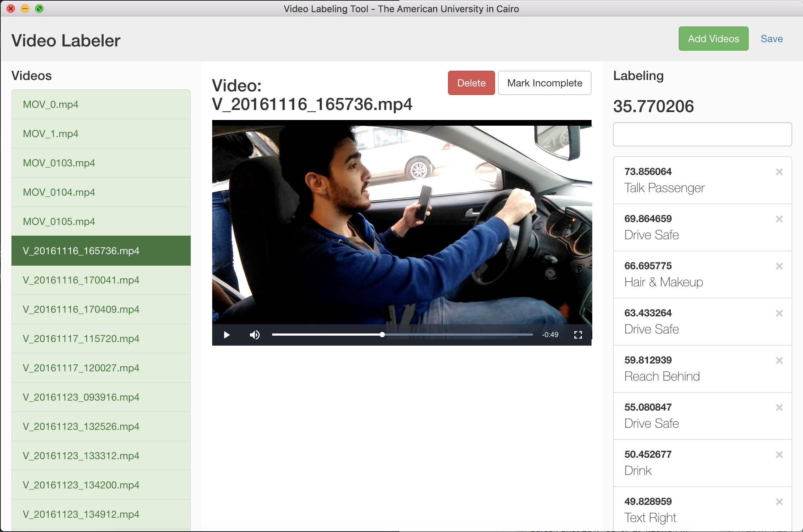Delete the Text Right label

(779, 502)
